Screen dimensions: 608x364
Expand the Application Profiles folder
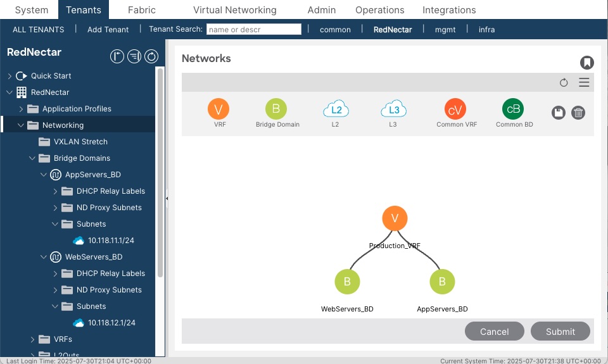21,109
